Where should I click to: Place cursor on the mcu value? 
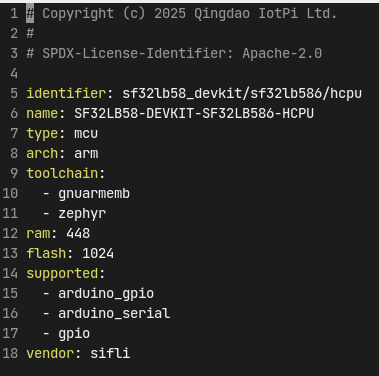86,134
